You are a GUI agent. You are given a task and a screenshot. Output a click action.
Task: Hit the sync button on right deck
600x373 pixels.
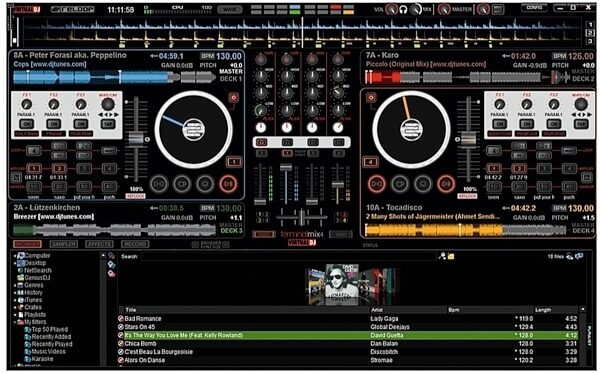(377, 184)
